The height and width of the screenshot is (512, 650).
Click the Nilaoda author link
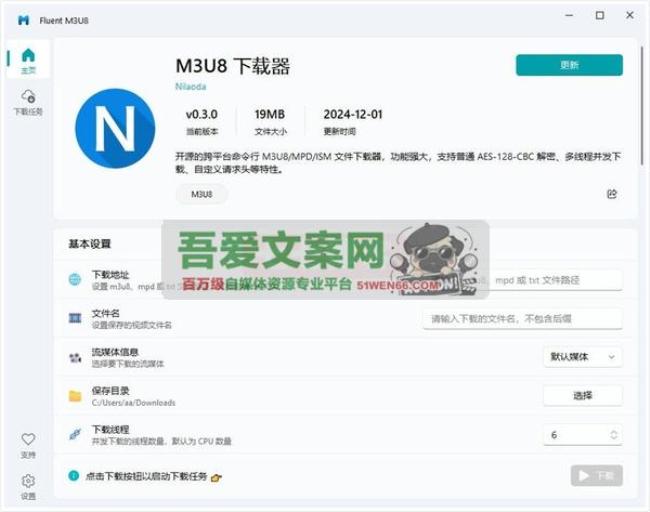point(190,87)
